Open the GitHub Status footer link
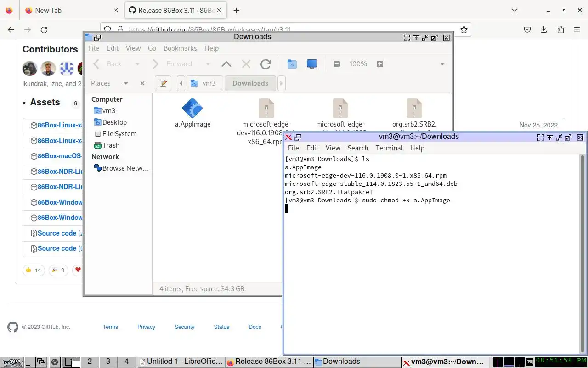The height and width of the screenshot is (368, 588). click(221, 327)
